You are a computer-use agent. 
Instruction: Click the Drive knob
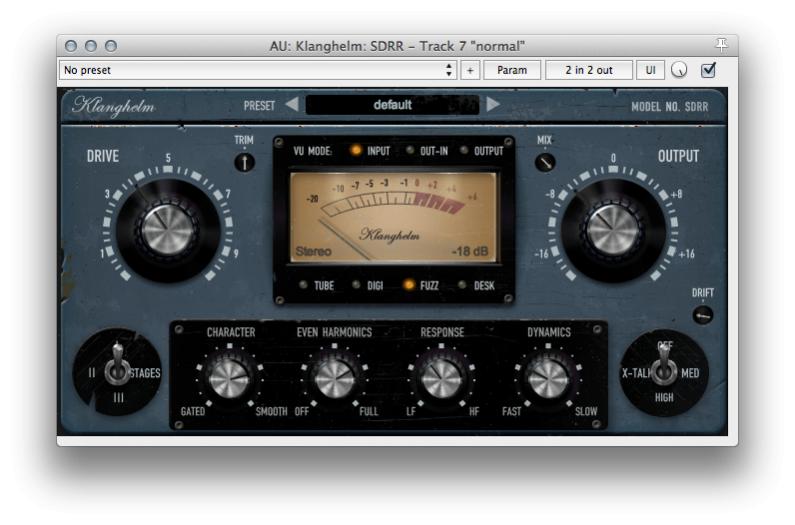click(x=168, y=230)
